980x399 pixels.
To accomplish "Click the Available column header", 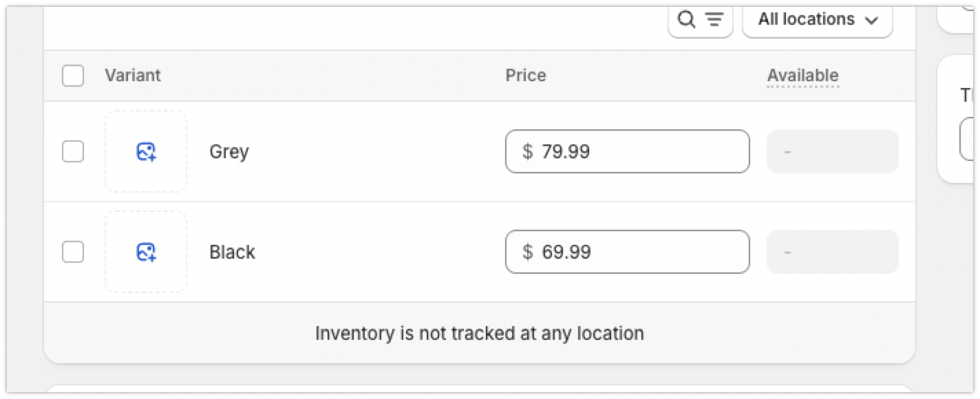I will pyautogui.click(x=802, y=76).
